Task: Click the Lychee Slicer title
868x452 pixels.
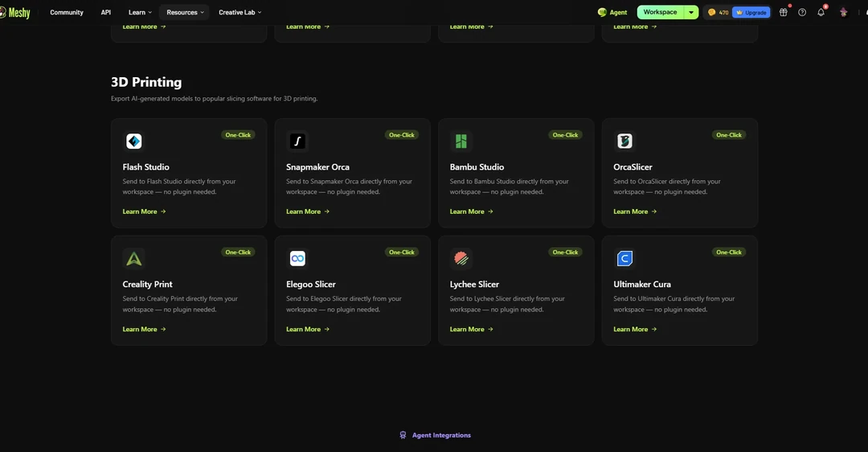Action: [x=474, y=284]
